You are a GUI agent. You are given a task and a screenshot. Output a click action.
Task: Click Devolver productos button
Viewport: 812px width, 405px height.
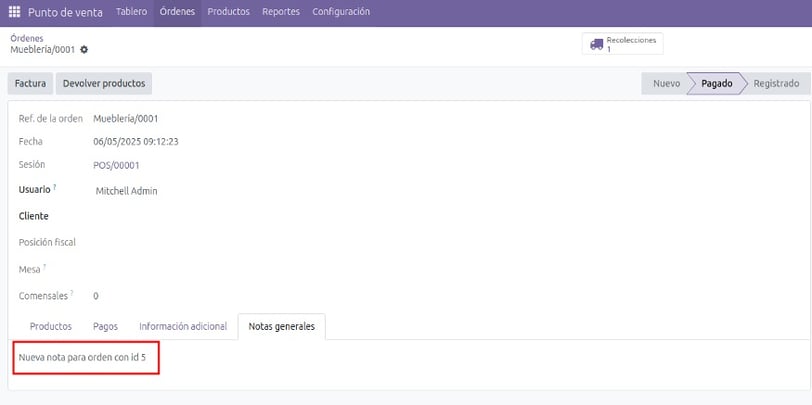coord(104,83)
